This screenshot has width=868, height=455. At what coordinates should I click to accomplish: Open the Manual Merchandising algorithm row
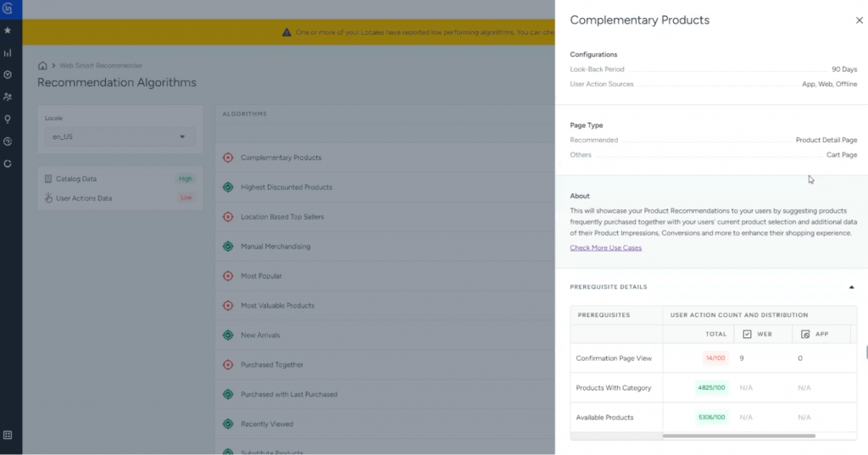pyautogui.click(x=385, y=247)
